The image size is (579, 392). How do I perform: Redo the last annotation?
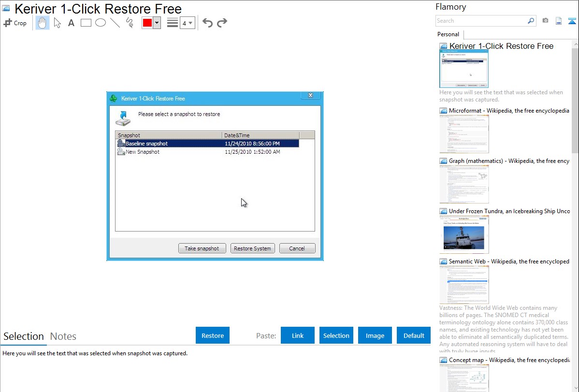[222, 23]
